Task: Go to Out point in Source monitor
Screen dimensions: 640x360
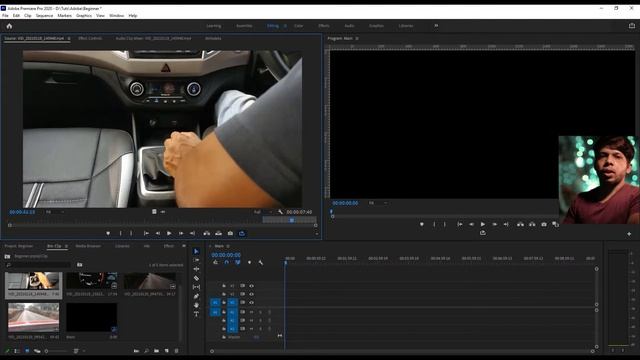Action: (192, 233)
